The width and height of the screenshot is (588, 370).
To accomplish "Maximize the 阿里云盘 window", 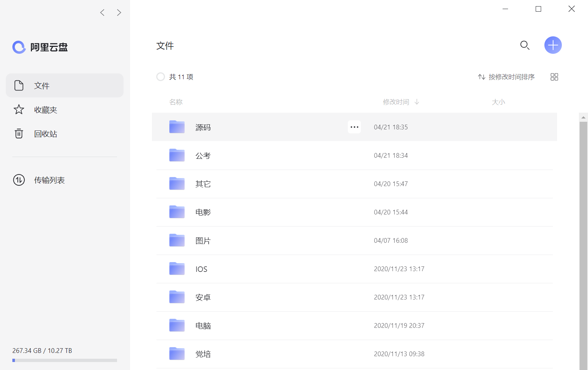I will (538, 9).
